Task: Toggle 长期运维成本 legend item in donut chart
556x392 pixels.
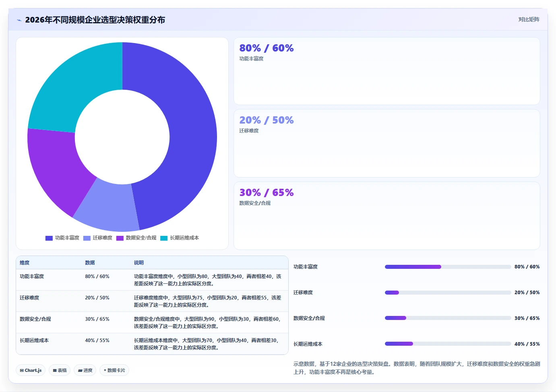Action: pyautogui.click(x=180, y=238)
